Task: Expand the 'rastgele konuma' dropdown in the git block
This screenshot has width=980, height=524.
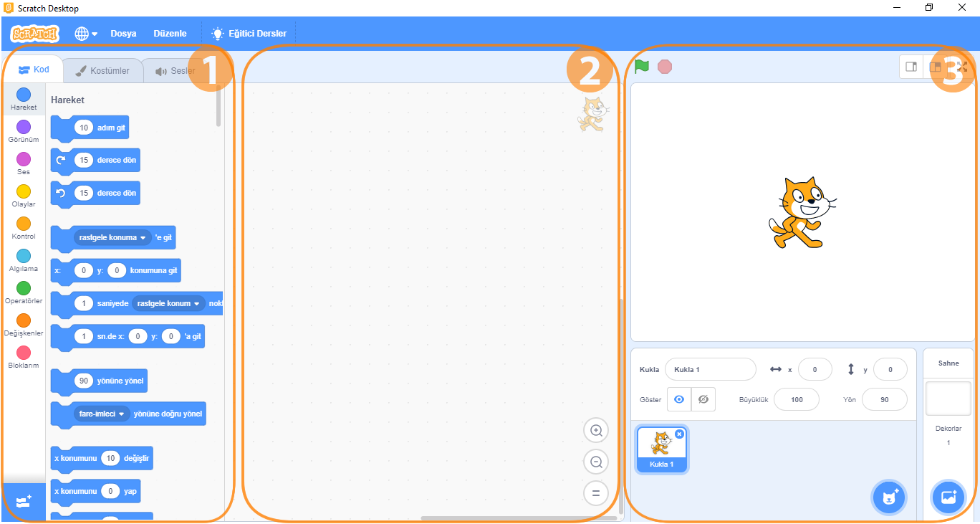Action: click(143, 237)
